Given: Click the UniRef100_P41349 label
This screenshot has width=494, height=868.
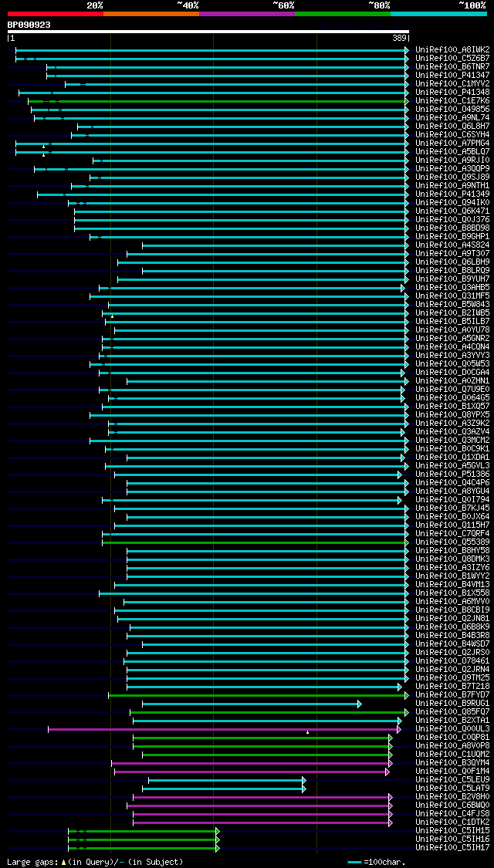Looking at the screenshot, I should click(452, 194).
